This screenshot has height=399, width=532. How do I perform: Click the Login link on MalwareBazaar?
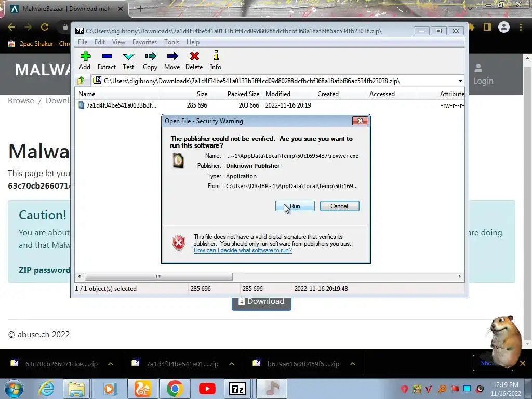483,75
